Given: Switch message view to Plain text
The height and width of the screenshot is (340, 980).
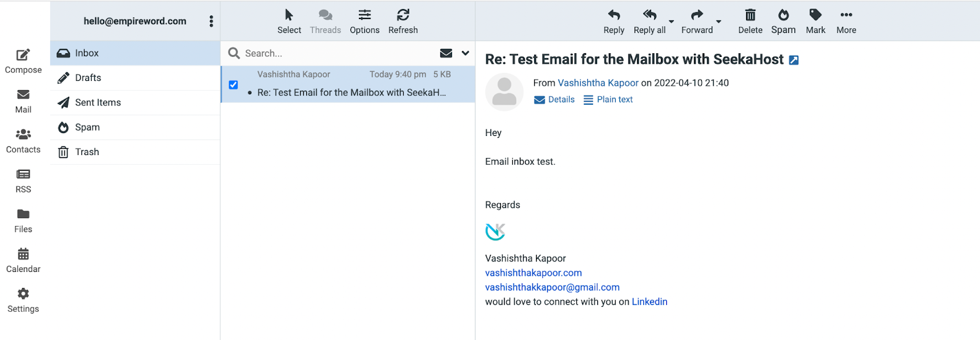Looking at the screenshot, I should [608, 100].
